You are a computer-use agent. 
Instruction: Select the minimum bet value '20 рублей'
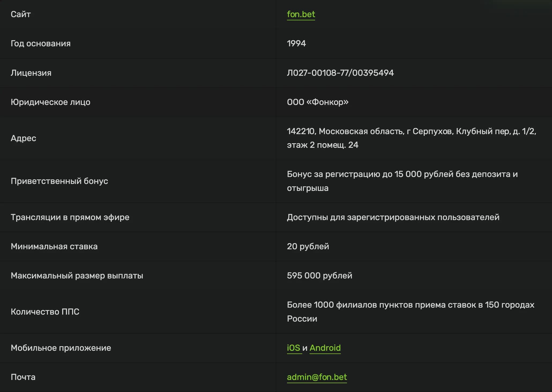[x=308, y=246]
